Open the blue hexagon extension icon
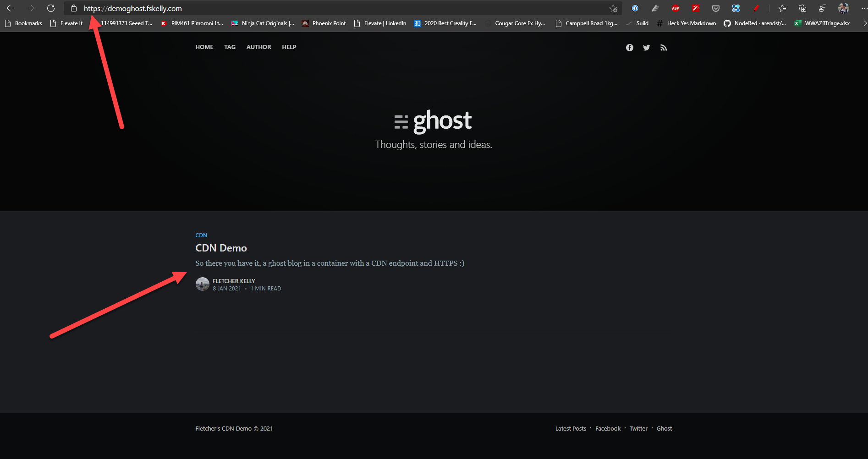This screenshot has width=868, height=459. coord(736,8)
